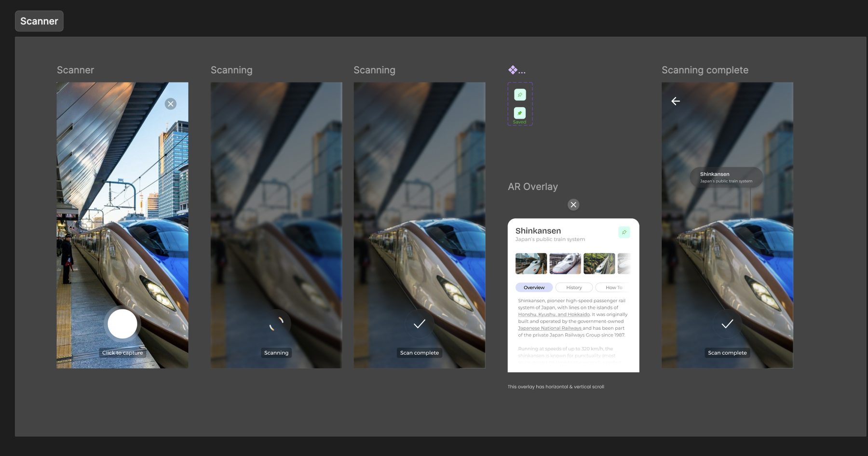Click the 'Scanning' status label near spinner
The image size is (868, 456).
pos(276,353)
